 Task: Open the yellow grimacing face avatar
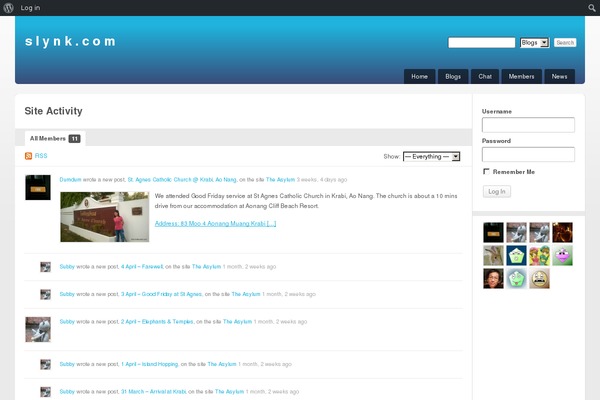[x=540, y=278]
